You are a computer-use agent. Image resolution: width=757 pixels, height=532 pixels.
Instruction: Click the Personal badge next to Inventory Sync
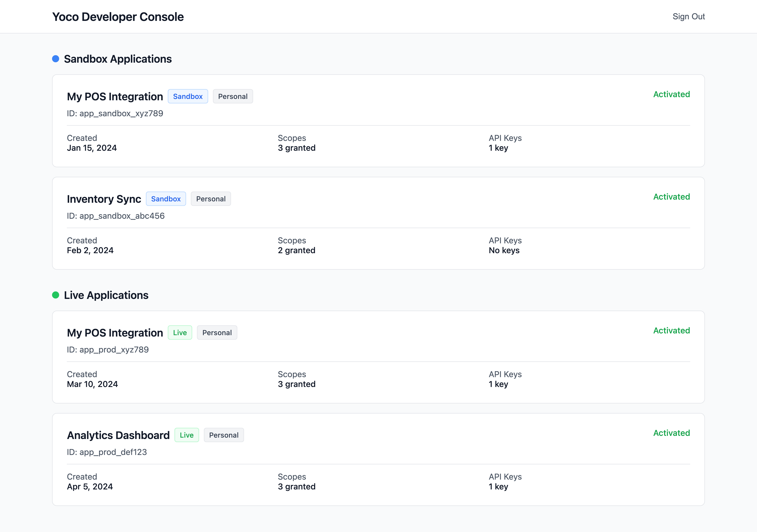211,199
